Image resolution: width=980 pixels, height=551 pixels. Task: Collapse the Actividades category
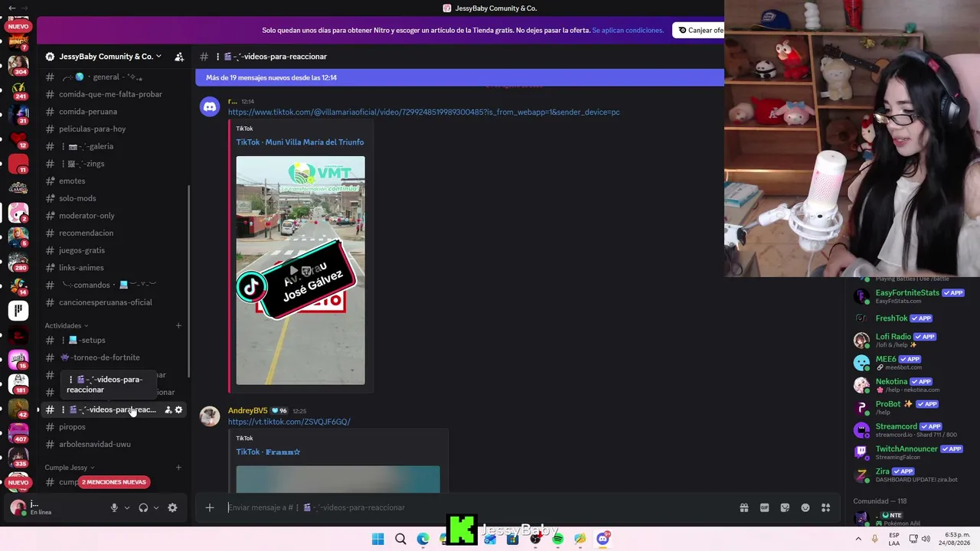(x=67, y=326)
